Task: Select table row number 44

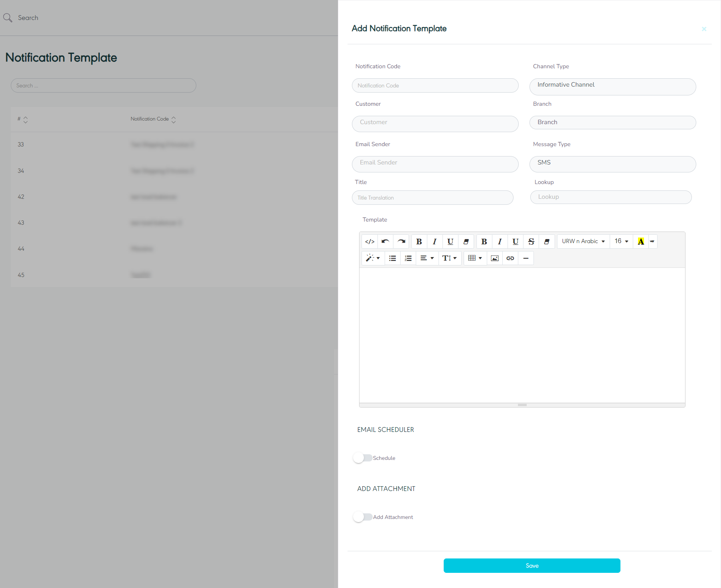Action: tap(174, 249)
